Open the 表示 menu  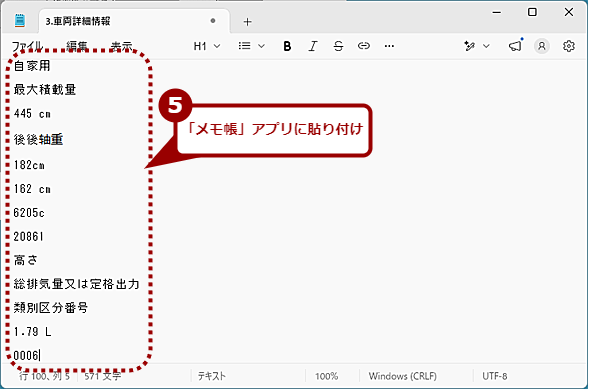click(121, 46)
